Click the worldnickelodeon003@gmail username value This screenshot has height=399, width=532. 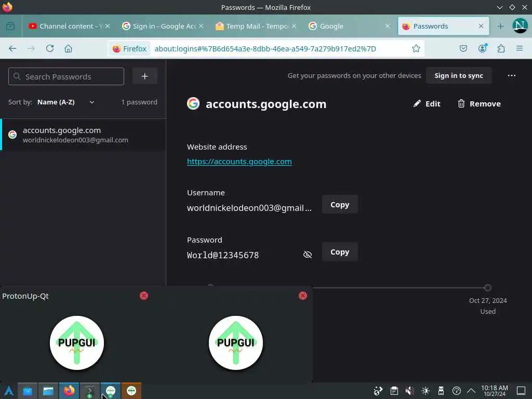click(x=249, y=208)
